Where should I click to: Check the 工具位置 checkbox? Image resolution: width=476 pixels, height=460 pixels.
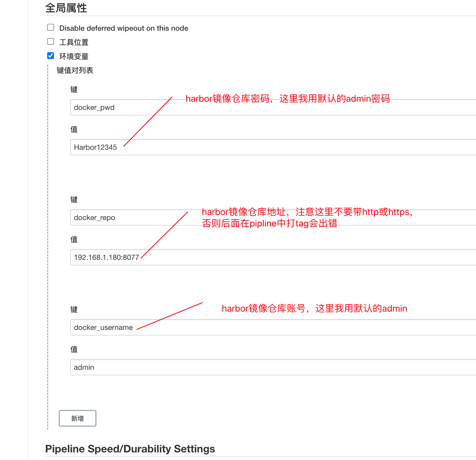pos(50,41)
